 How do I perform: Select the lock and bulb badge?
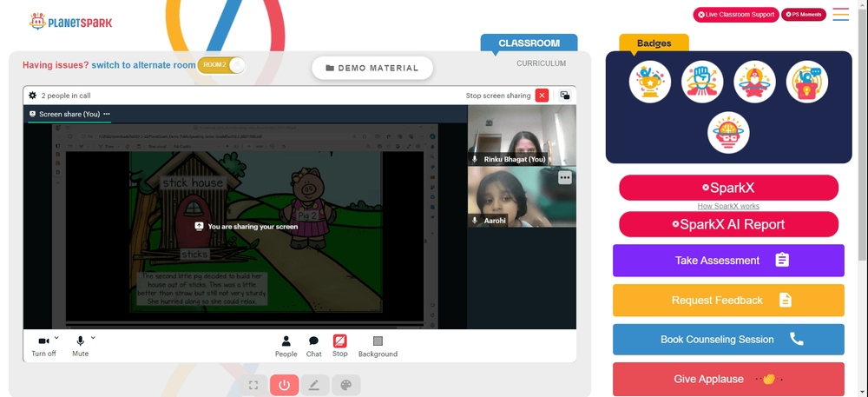pyautogui.click(x=807, y=82)
